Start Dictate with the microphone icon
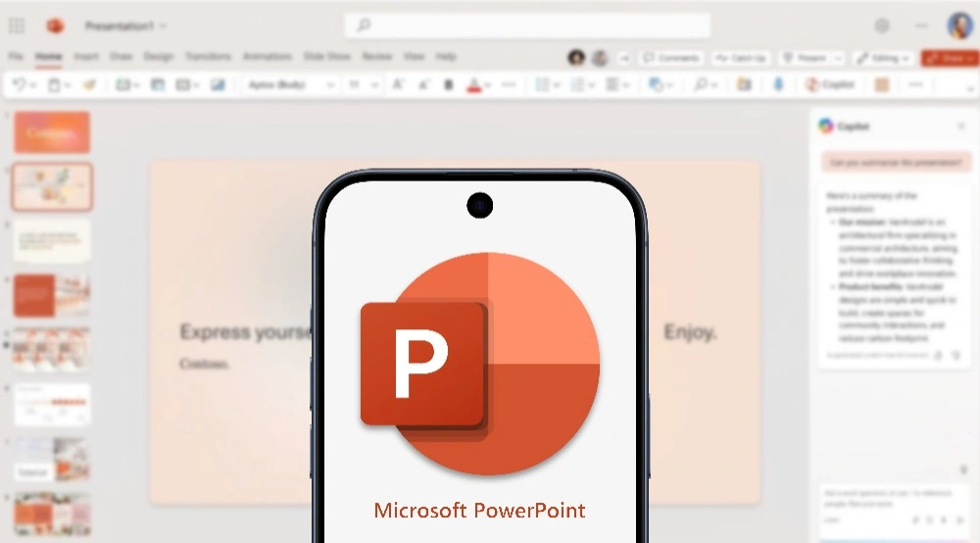The height and width of the screenshot is (543, 980). click(x=778, y=84)
